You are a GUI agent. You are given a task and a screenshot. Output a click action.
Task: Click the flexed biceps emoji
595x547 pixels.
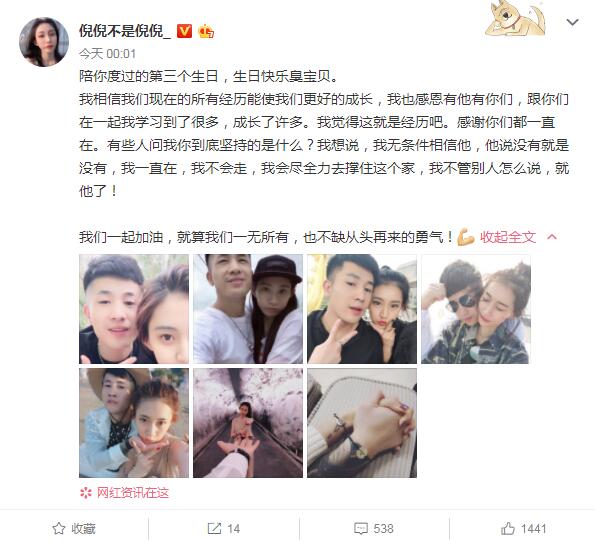[x=466, y=237]
